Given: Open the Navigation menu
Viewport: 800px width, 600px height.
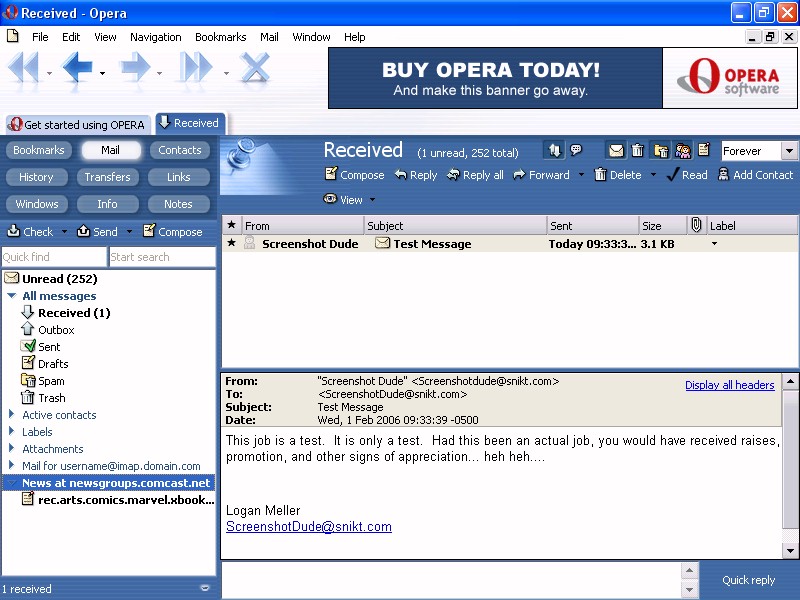Looking at the screenshot, I should tap(156, 37).
